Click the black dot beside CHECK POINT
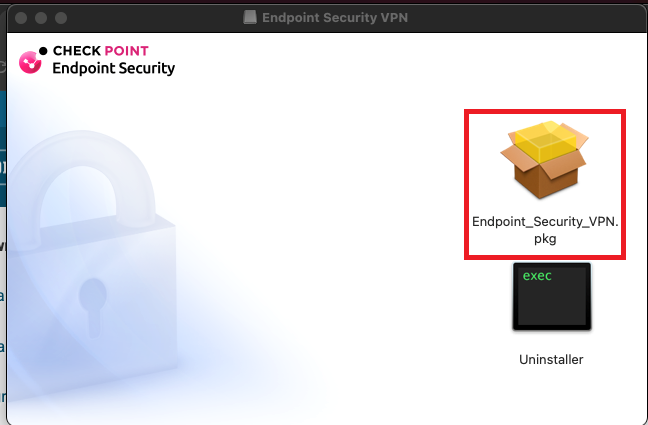Image resolution: width=648 pixels, height=425 pixels. coord(43,50)
